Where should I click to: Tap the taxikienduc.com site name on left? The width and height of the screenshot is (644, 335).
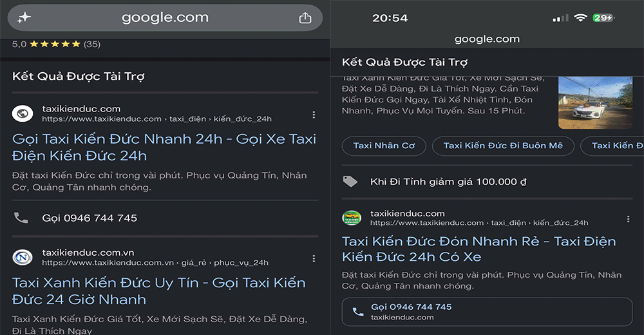pos(81,109)
